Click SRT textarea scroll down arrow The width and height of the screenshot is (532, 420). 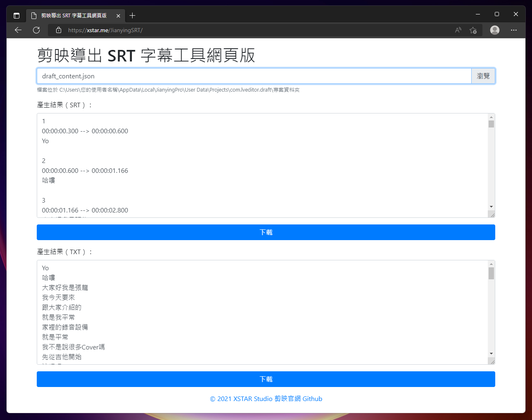[x=491, y=207]
